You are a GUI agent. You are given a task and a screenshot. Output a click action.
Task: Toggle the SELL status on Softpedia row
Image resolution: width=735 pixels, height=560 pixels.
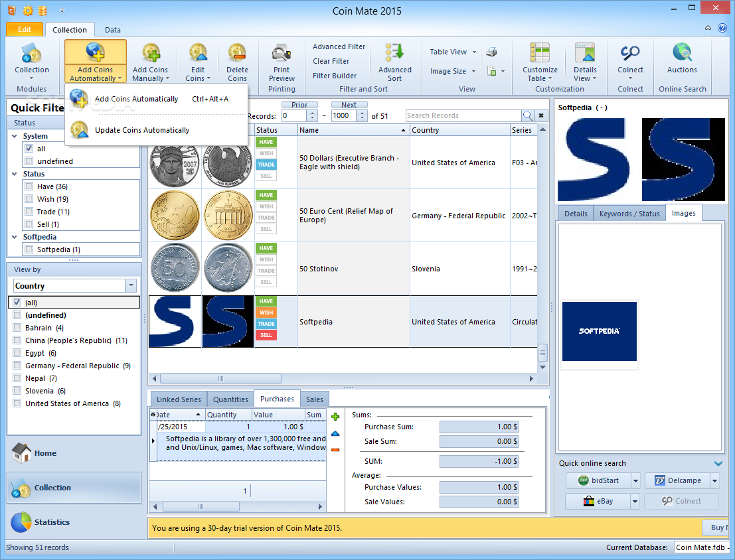tap(266, 335)
